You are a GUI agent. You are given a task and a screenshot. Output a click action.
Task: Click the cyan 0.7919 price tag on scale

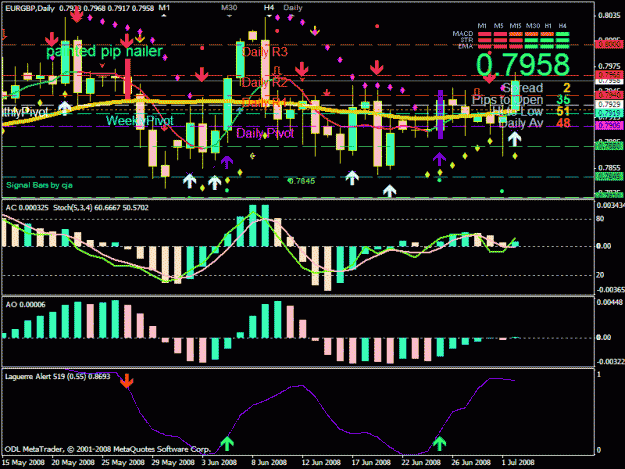609,114
